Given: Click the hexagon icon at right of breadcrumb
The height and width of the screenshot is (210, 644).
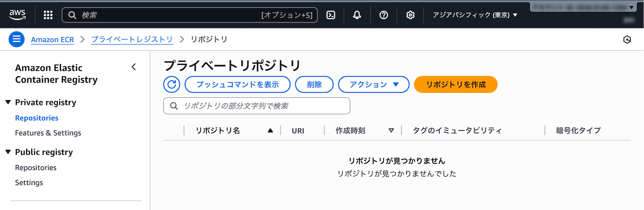Looking at the screenshot, I should click(x=627, y=40).
